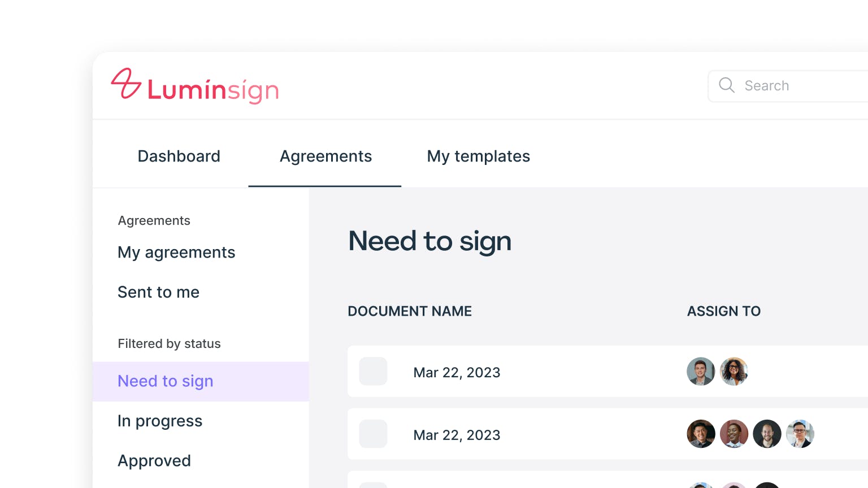Click the Luminsign logo
The width and height of the screenshot is (868, 488).
pos(195,86)
